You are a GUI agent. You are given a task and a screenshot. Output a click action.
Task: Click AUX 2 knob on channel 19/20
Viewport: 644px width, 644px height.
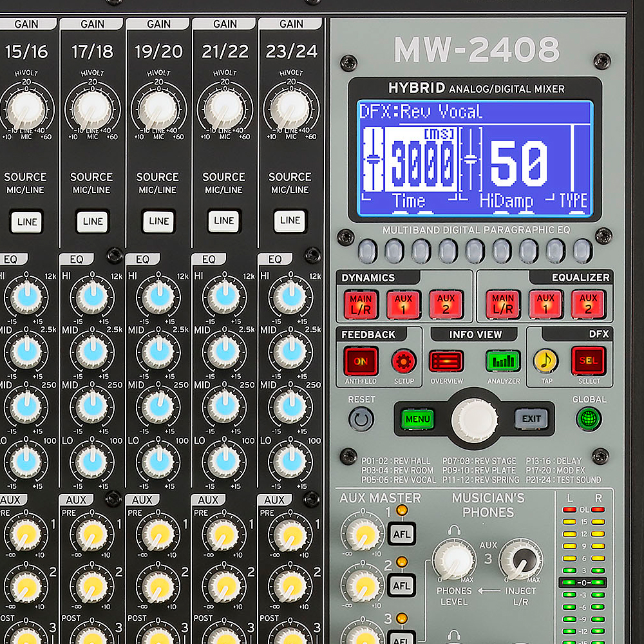pyautogui.click(x=158, y=587)
